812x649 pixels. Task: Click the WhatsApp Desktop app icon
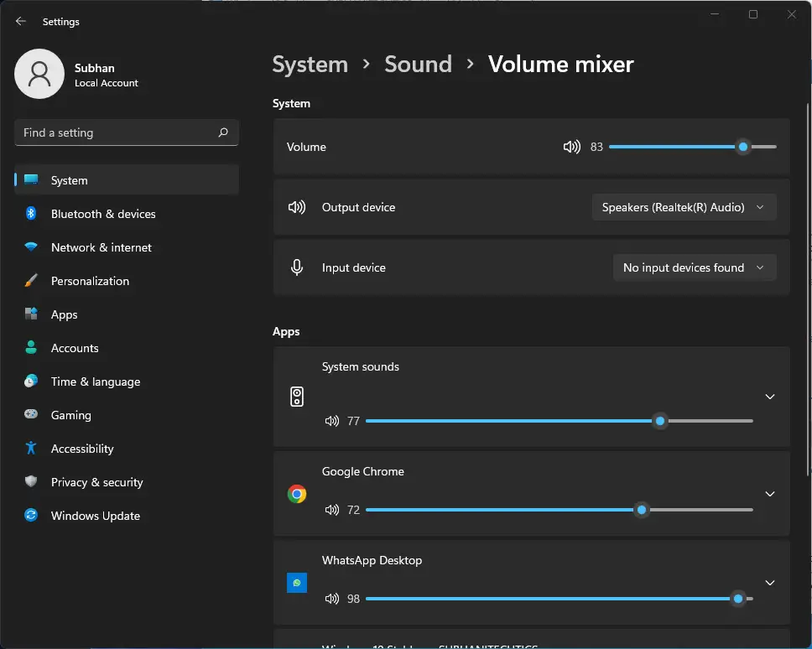pyautogui.click(x=297, y=583)
